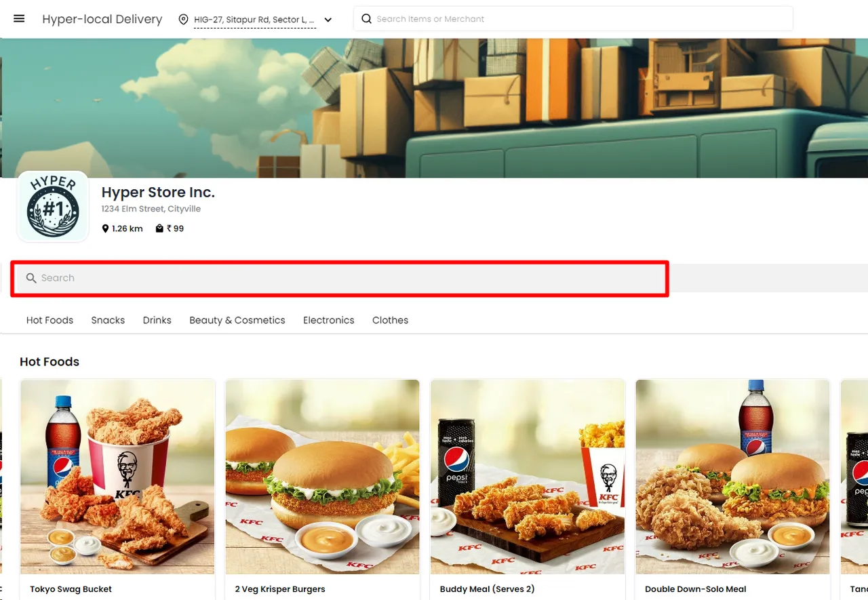Viewport: 868px width, 600px height.
Task: Open the Beauty & Cosmetics tab
Action: pos(237,320)
